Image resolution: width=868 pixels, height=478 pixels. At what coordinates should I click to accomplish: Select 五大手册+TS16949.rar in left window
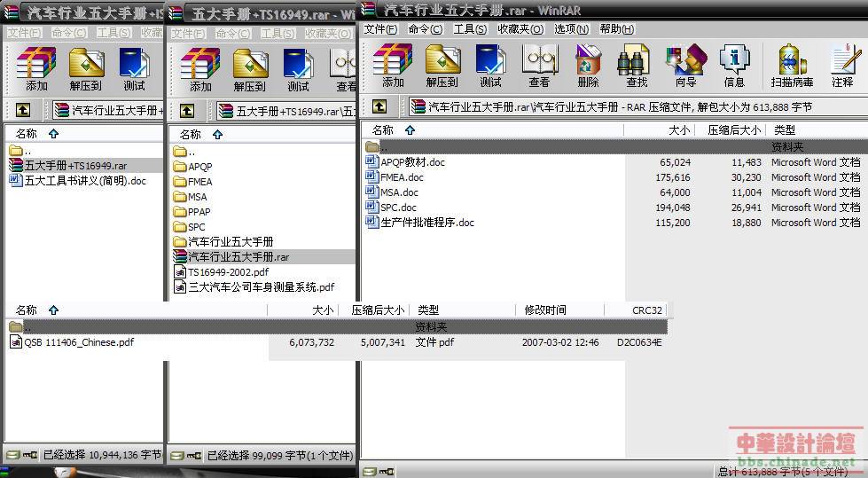point(68,166)
